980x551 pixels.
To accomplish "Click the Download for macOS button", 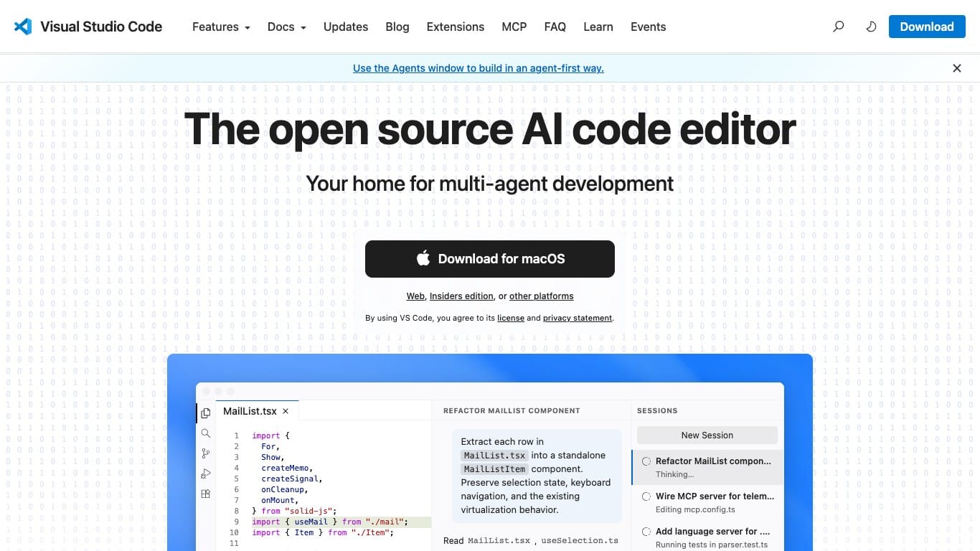I will (x=490, y=259).
